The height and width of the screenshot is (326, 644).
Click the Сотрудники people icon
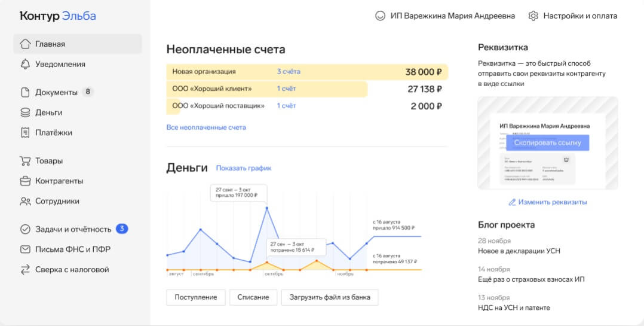tap(25, 201)
